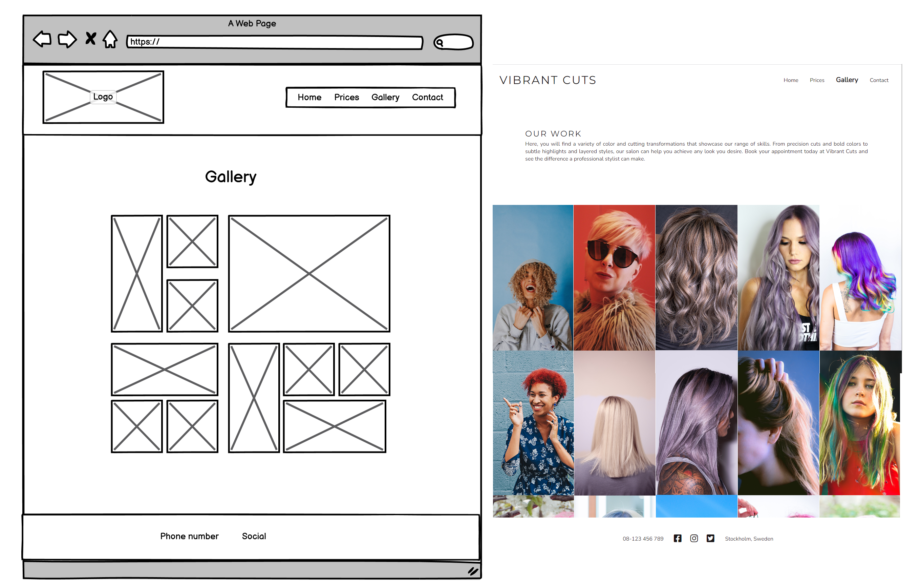Click the back arrow in wireframe browser
Image resolution: width=921 pixels, height=588 pixels.
coord(42,39)
